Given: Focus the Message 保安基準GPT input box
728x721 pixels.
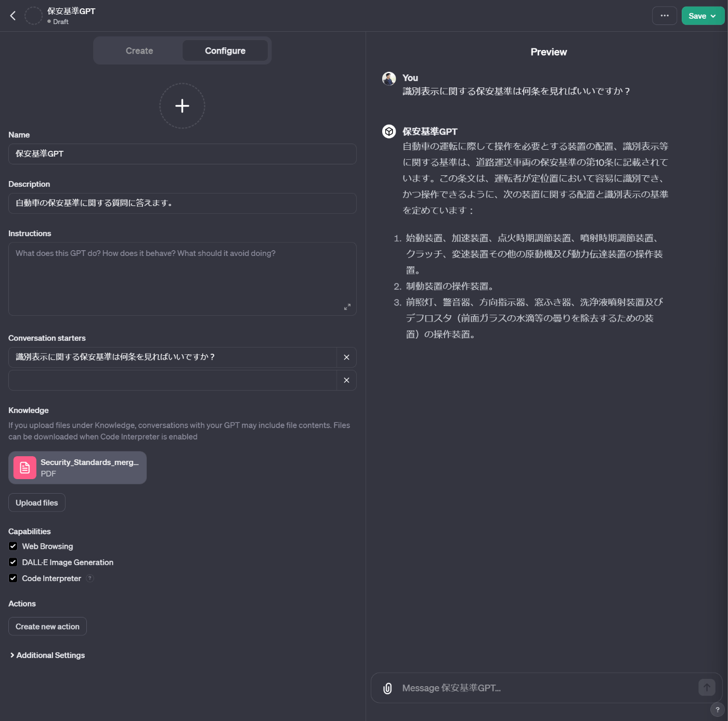Looking at the screenshot, I should (546, 688).
